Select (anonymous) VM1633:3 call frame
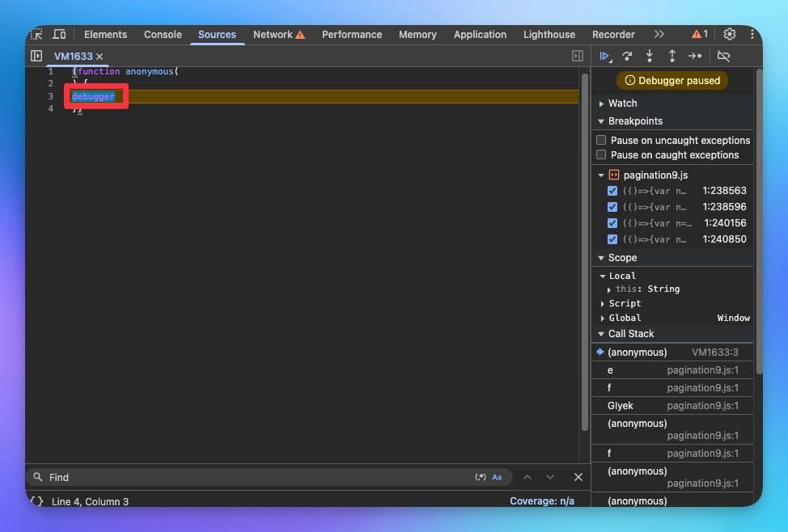This screenshot has height=532, width=788. (x=672, y=353)
